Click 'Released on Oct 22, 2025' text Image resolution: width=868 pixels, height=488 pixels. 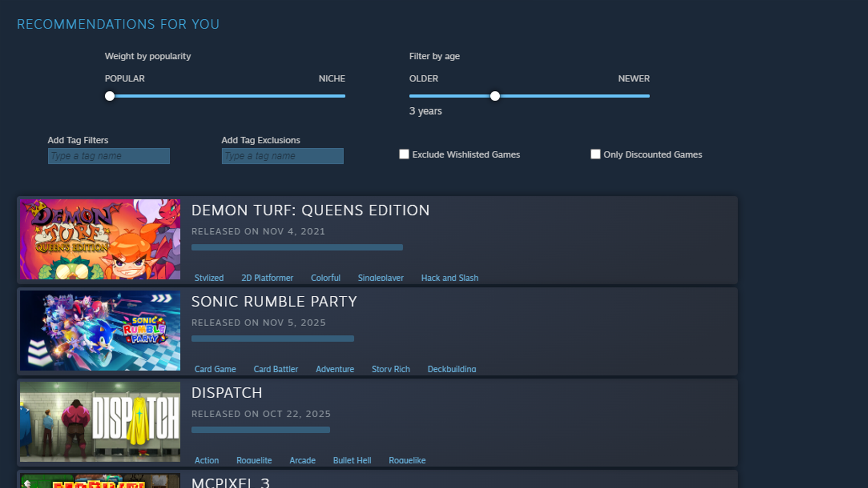(261, 414)
